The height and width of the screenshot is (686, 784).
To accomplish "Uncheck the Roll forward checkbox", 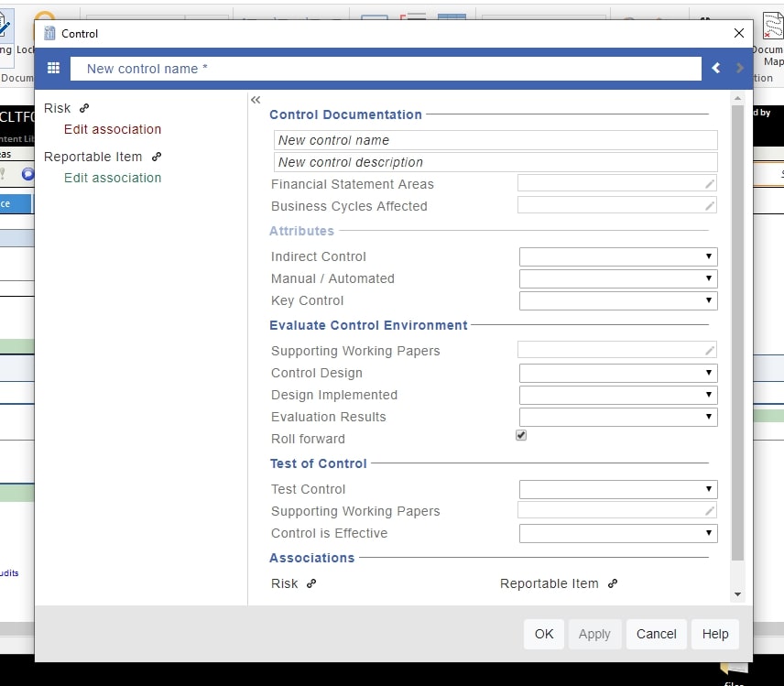I will tap(521, 436).
